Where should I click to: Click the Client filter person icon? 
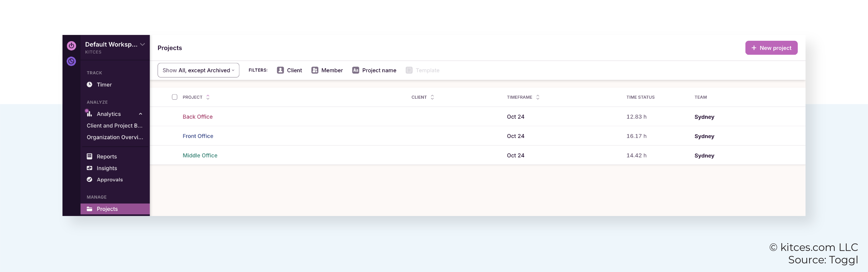click(x=280, y=70)
